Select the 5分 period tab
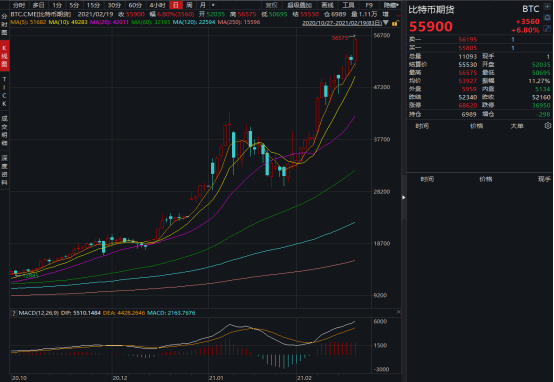 click(74, 5)
